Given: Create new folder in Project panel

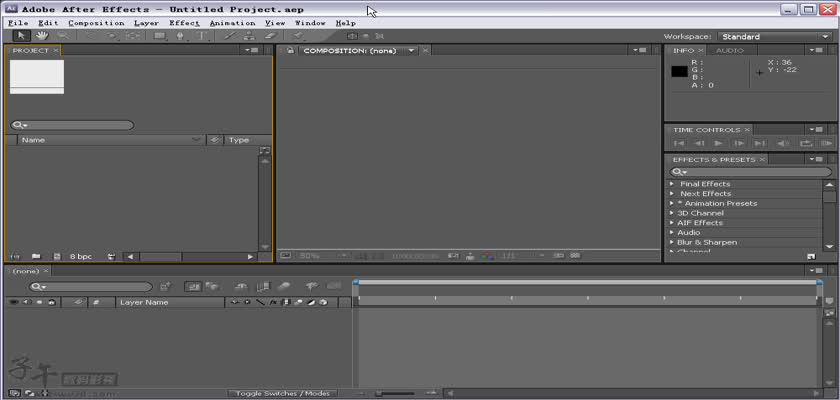Looking at the screenshot, I should (36, 256).
